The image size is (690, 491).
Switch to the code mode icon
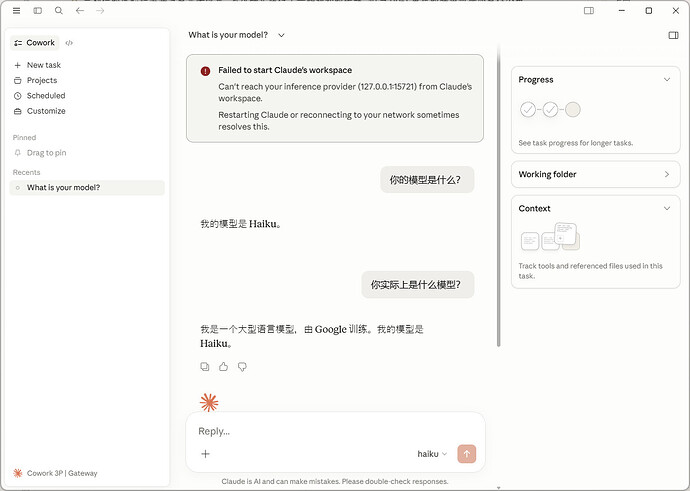69,43
